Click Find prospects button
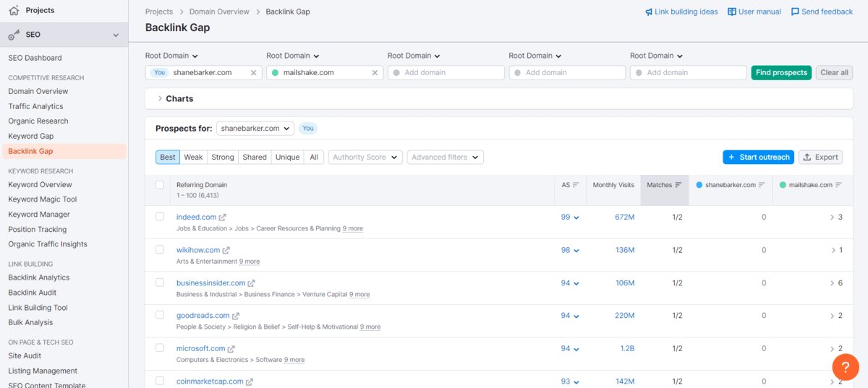This screenshot has width=868, height=388. [x=781, y=73]
